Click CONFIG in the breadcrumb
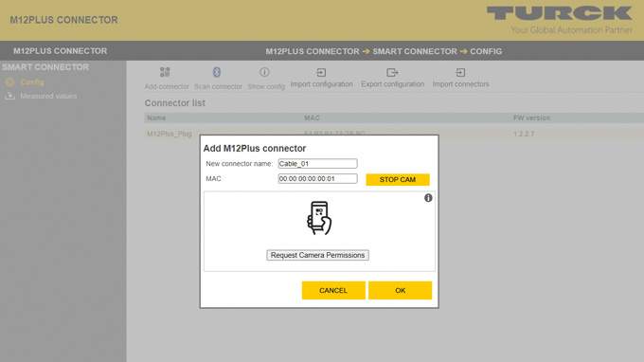Screen dimensions: 644x362 tap(486, 51)
